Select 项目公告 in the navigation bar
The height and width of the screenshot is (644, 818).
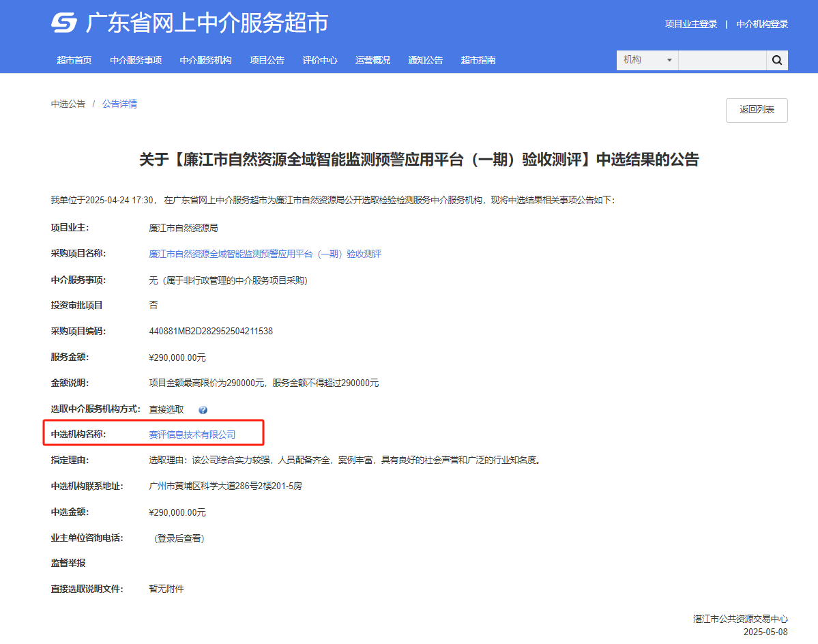[267, 60]
